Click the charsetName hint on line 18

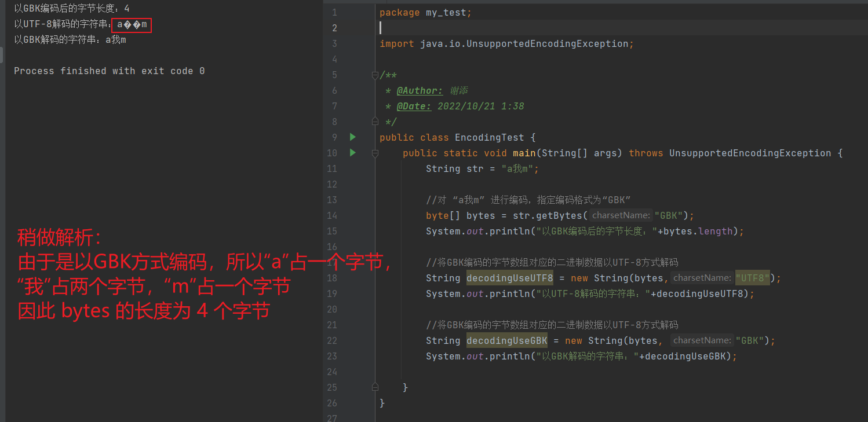[702, 278]
